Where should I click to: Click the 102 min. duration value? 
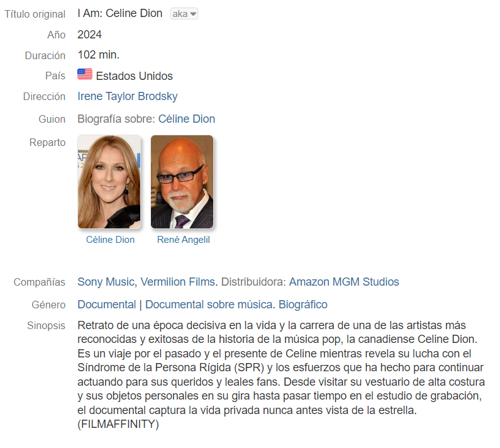[99, 55]
